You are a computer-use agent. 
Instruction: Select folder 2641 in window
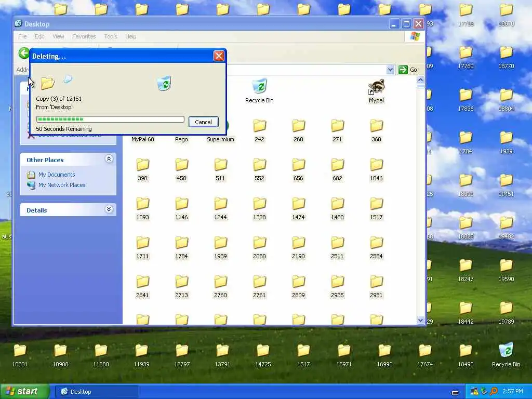click(142, 287)
